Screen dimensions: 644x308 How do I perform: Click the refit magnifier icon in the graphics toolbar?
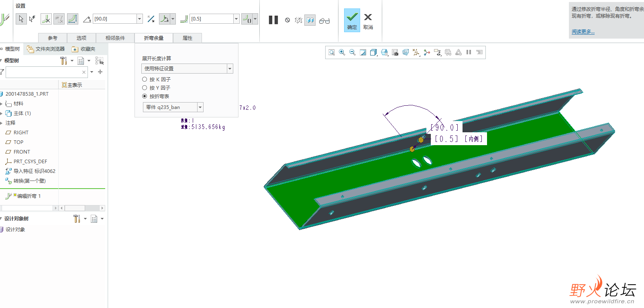coord(332,52)
